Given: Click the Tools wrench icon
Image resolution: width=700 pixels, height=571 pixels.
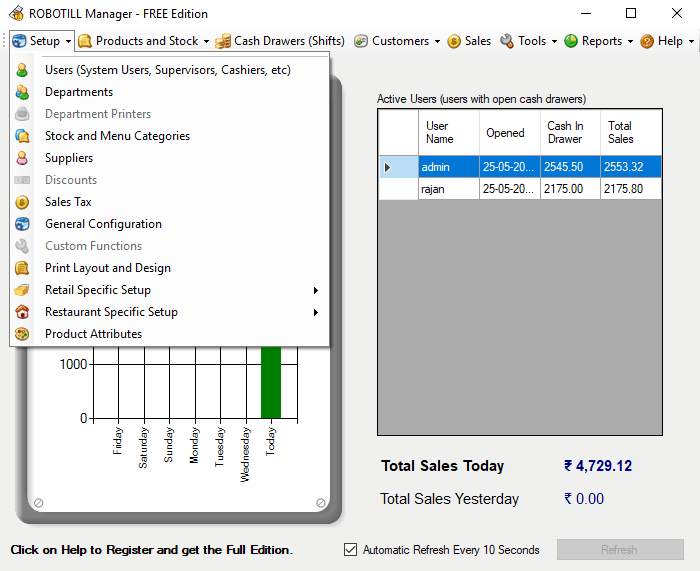Looking at the screenshot, I should [507, 41].
